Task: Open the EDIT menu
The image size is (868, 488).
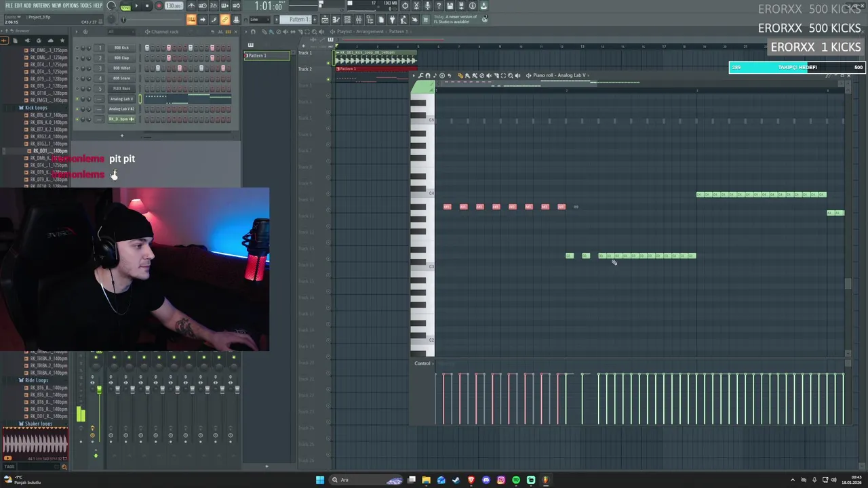Action: 18,5
